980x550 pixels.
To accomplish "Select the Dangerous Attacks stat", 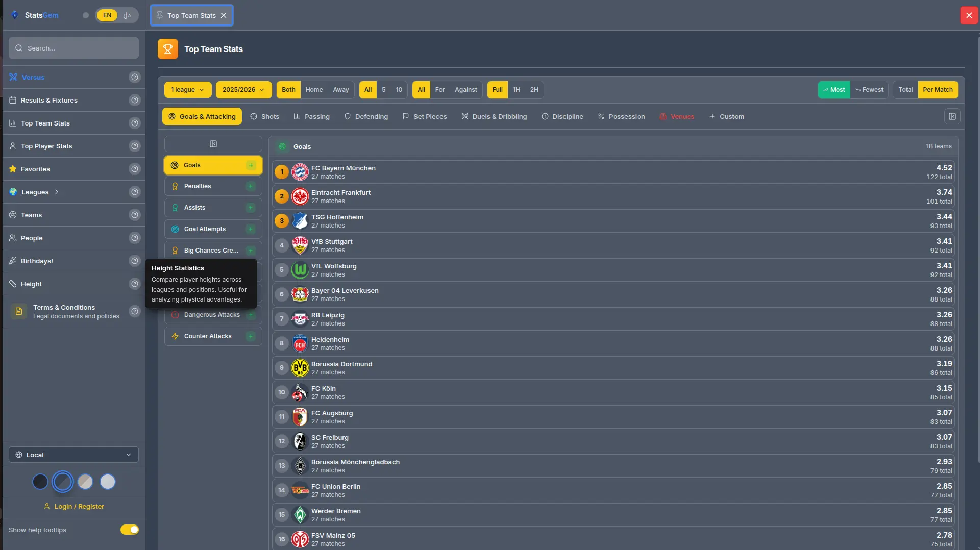I will point(213,315).
